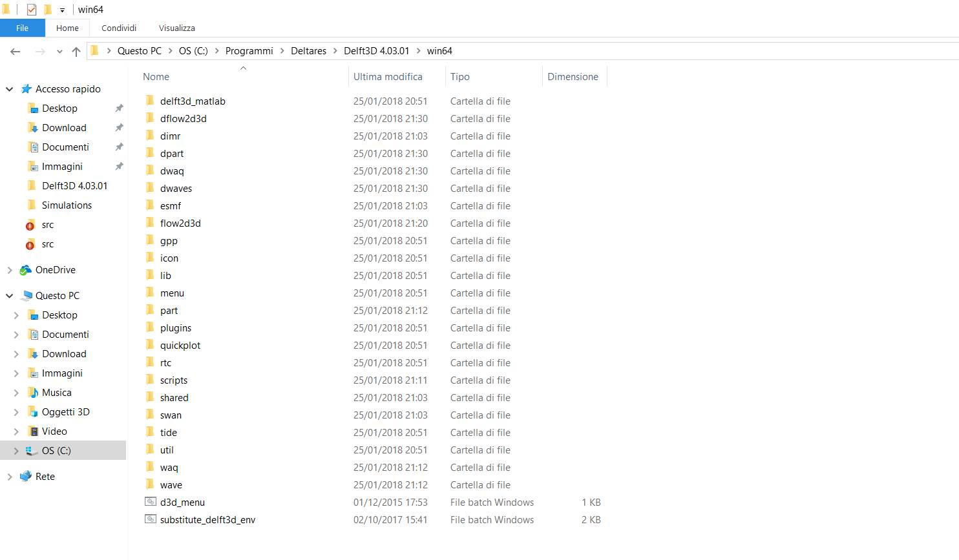
Task: Click Deltares in the address breadcrumb
Action: click(x=309, y=51)
